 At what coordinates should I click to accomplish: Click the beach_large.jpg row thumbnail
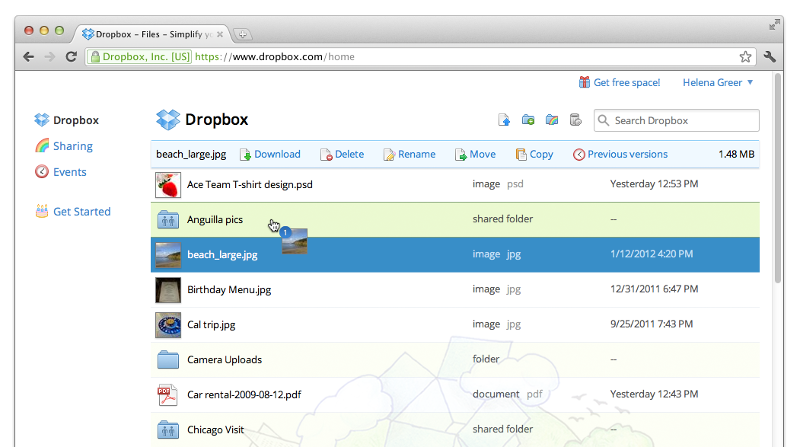pos(168,255)
